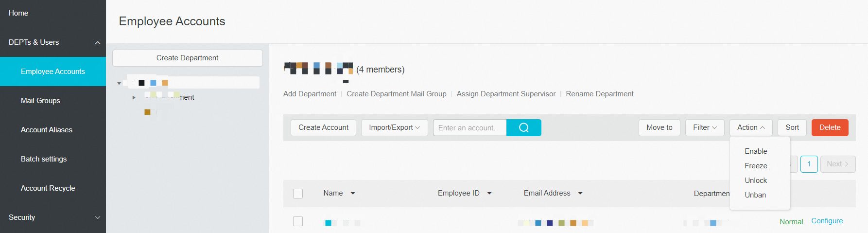Collapse the root department tree node
Screen dimensions: 868x233
pos(119,84)
